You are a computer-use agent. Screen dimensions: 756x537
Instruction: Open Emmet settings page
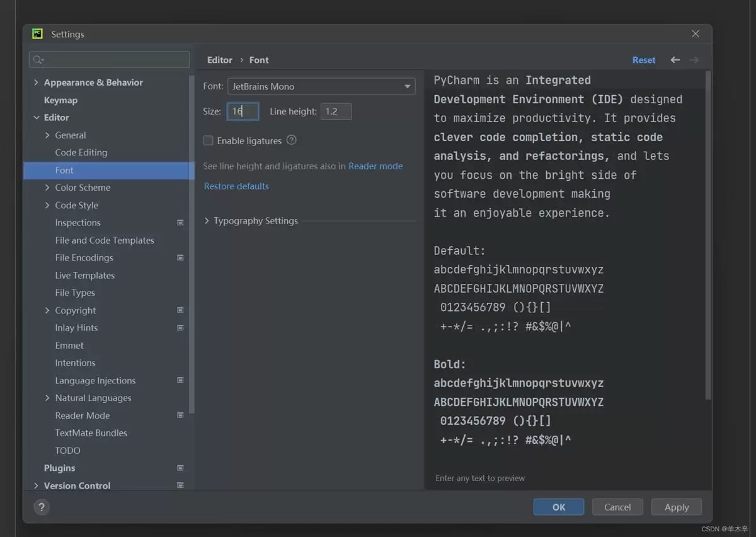click(x=69, y=346)
